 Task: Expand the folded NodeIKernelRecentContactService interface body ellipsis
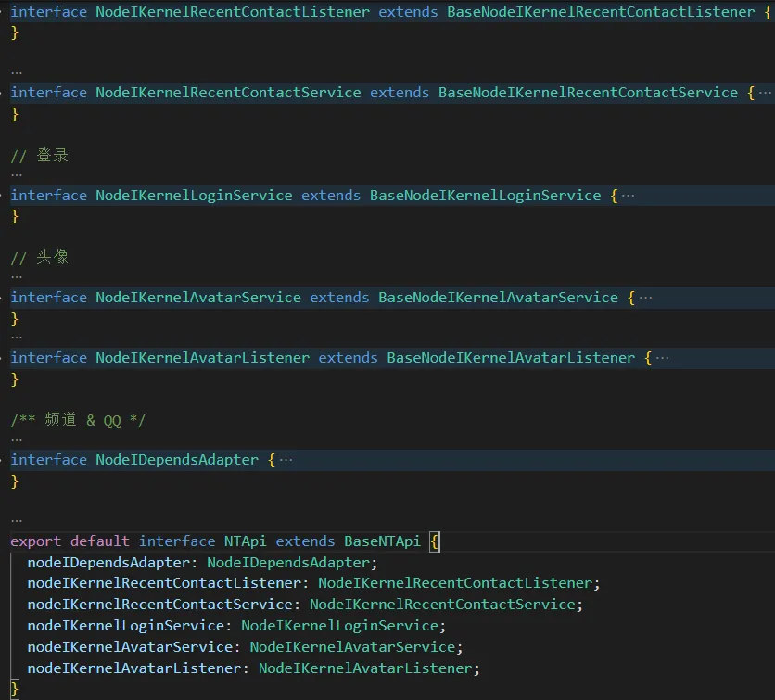764,93
